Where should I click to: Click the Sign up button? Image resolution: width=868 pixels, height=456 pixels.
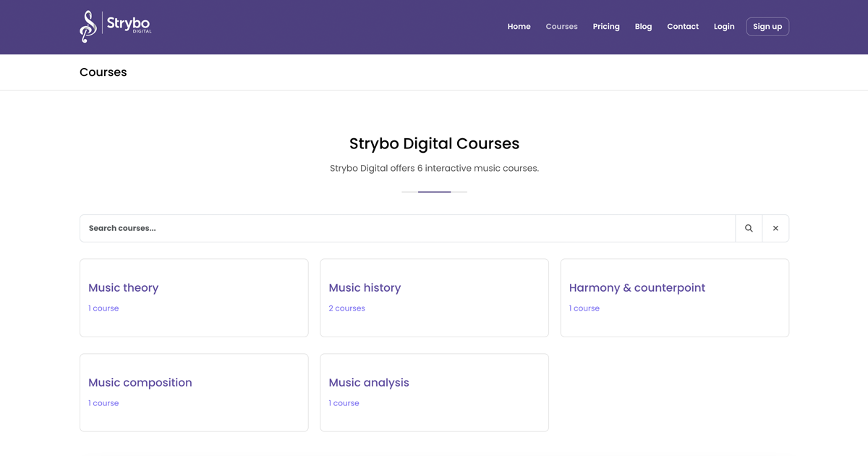point(767,27)
